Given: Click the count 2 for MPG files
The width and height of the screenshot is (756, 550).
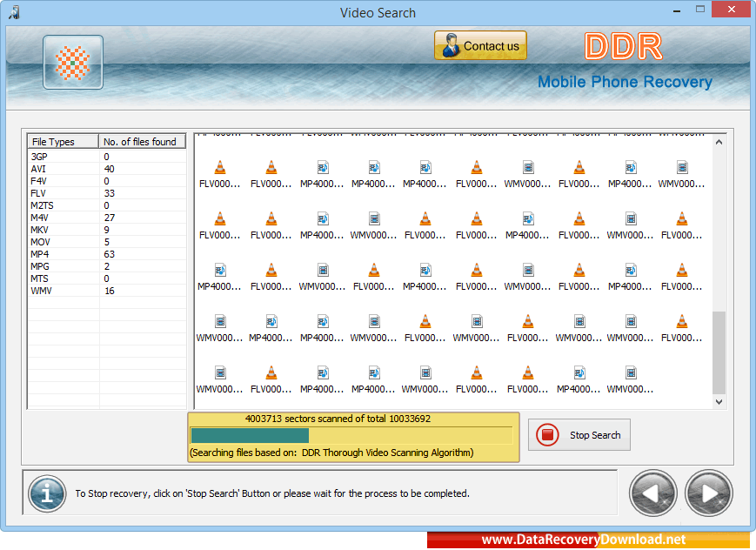Looking at the screenshot, I should [106, 266].
